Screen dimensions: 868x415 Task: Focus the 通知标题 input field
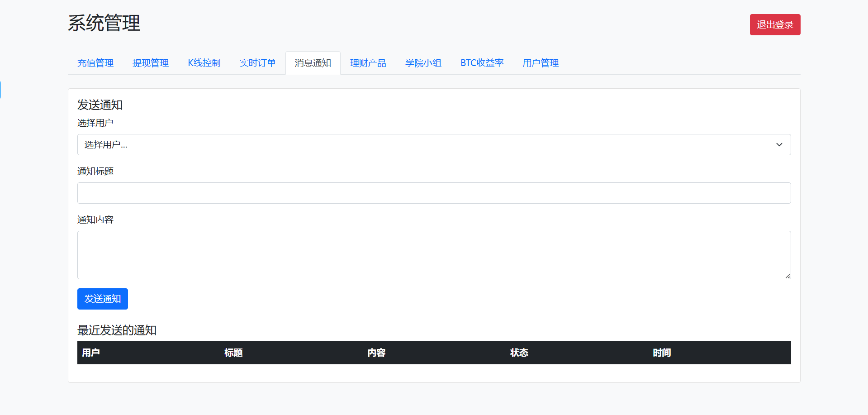tap(434, 193)
